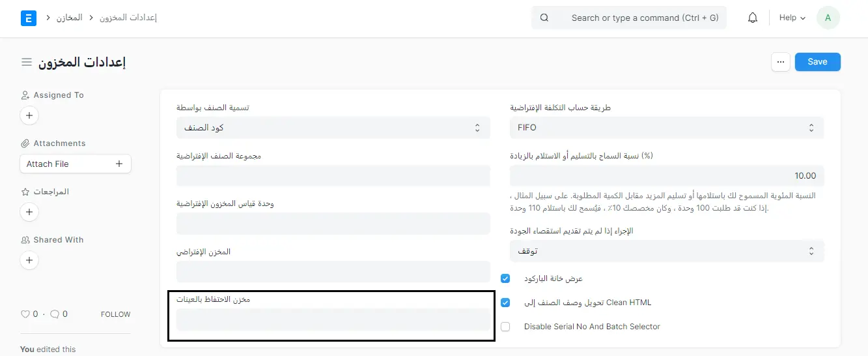Click the وحدة قياس المخزون الإفتراضية field
This screenshot has width=868, height=356.
tap(333, 224)
